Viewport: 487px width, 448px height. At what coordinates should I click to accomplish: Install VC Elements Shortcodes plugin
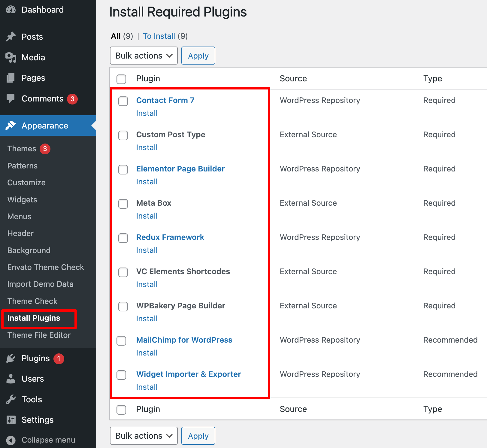point(147,284)
